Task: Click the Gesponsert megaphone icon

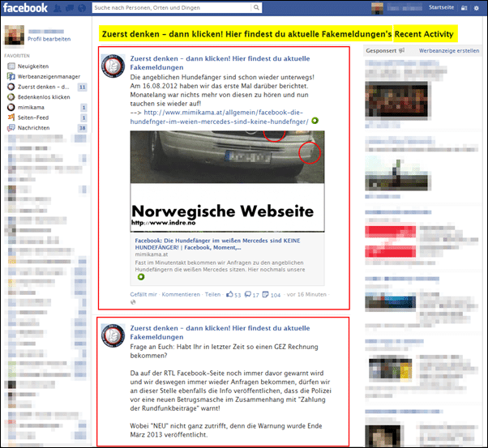Action: (x=402, y=50)
